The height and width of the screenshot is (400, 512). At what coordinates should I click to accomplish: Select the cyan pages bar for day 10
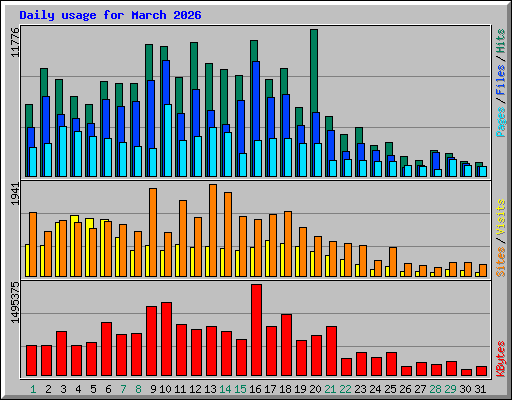point(168,140)
